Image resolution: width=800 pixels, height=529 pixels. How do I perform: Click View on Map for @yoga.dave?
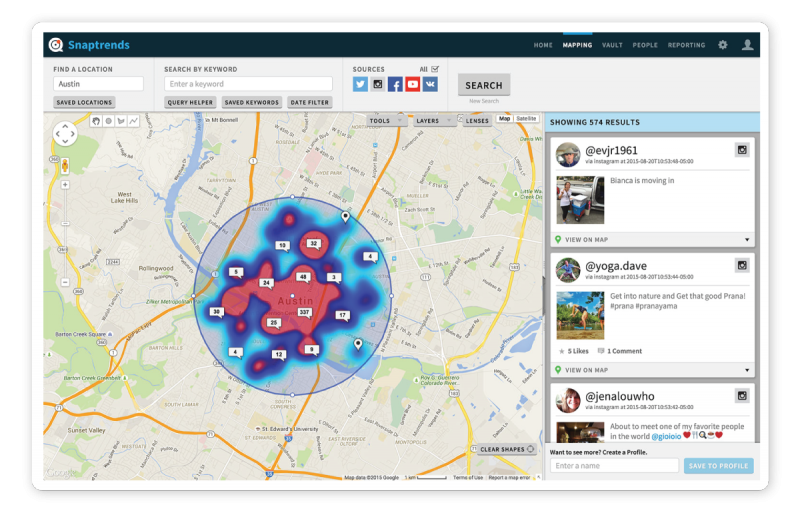click(587, 370)
